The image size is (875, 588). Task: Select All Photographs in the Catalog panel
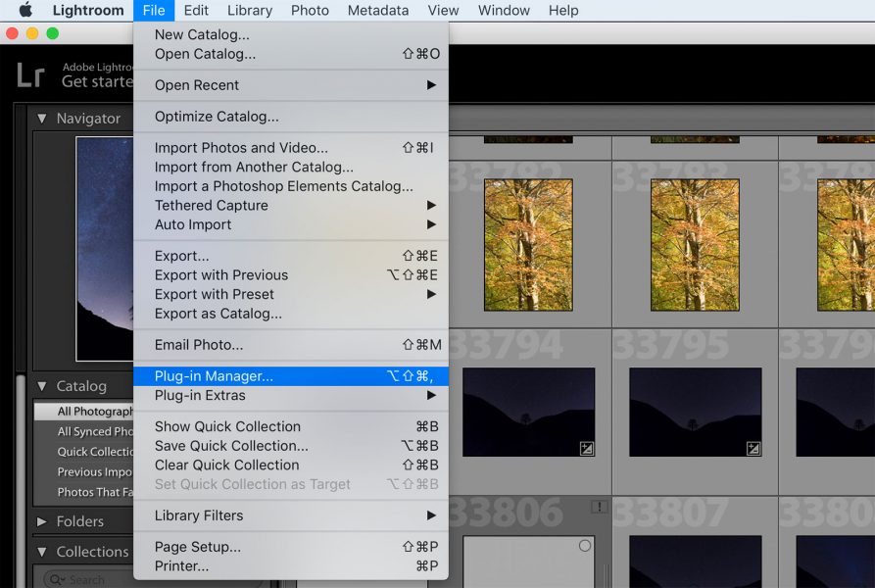(88, 410)
